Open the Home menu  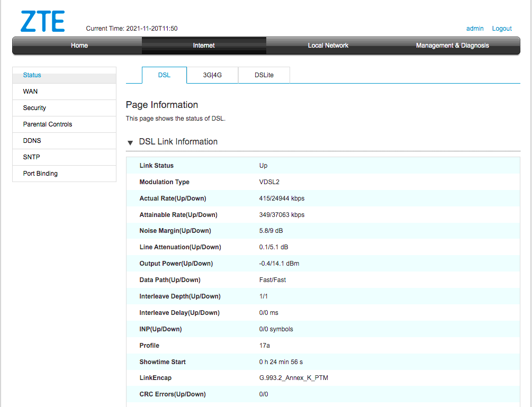pos(79,46)
